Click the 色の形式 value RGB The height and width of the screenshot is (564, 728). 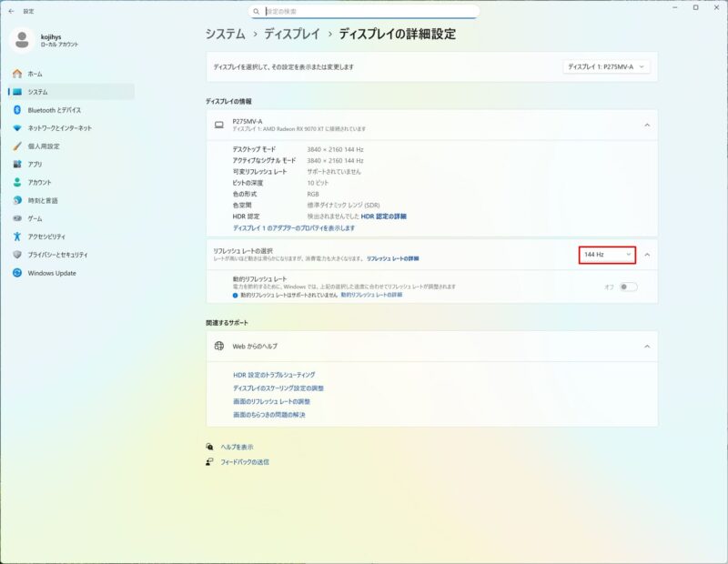point(313,194)
